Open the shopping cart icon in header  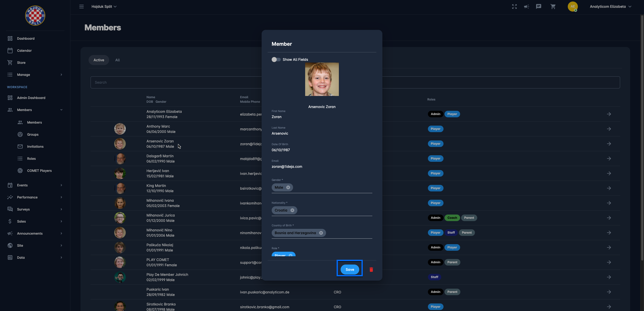pos(553,7)
